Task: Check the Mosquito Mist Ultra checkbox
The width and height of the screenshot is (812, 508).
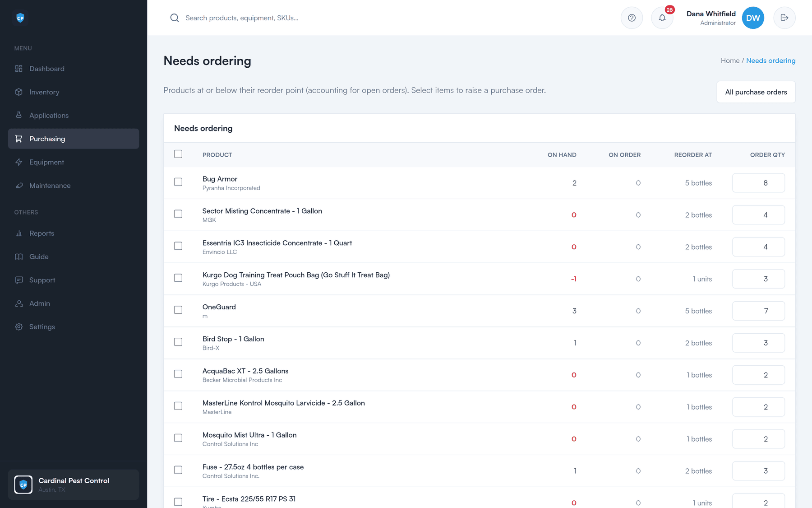Action: tap(178, 438)
